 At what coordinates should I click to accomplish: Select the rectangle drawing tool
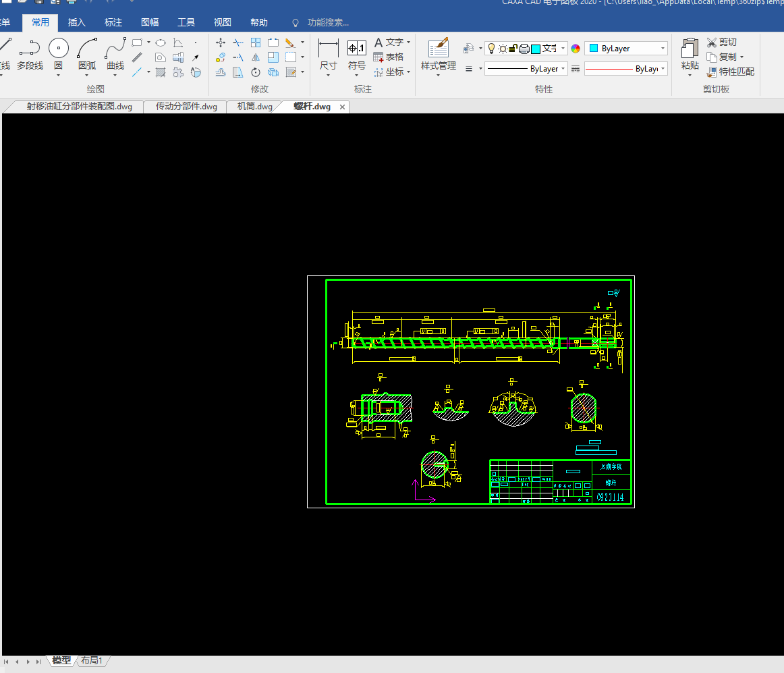(137, 43)
